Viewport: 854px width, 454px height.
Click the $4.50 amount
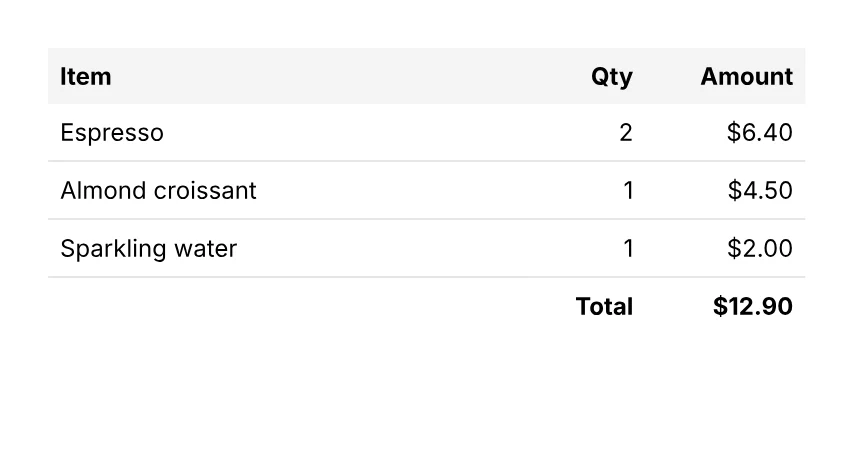click(x=760, y=191)
